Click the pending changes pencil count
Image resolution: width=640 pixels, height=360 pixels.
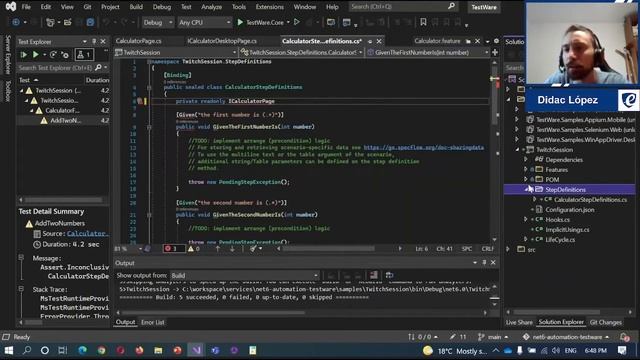(x=458, y=337)
